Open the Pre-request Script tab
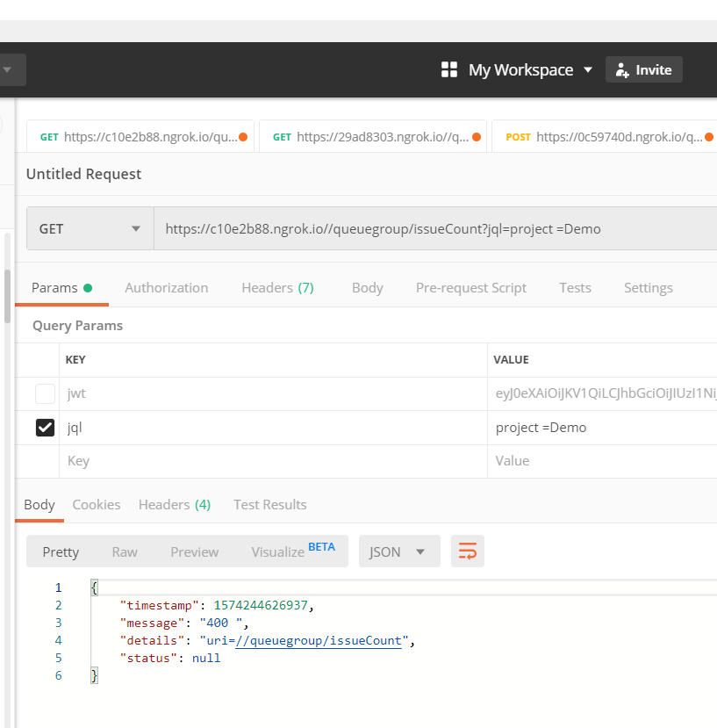 (471, 288)
